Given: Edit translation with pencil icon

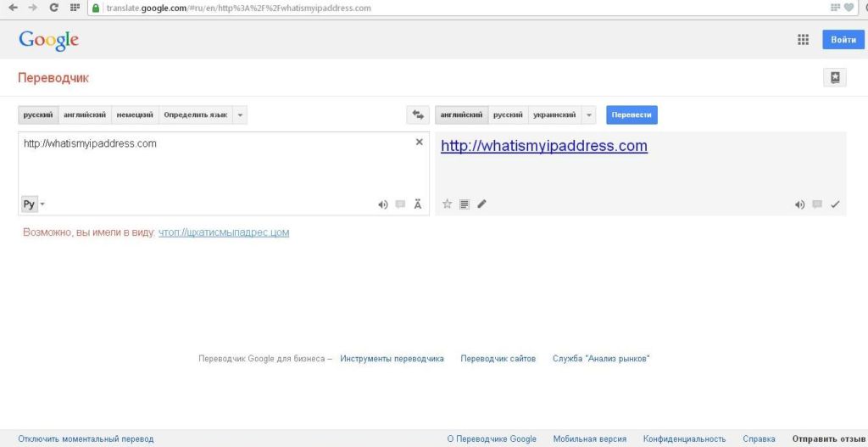Looking at the screenshot, I should 481,204.
